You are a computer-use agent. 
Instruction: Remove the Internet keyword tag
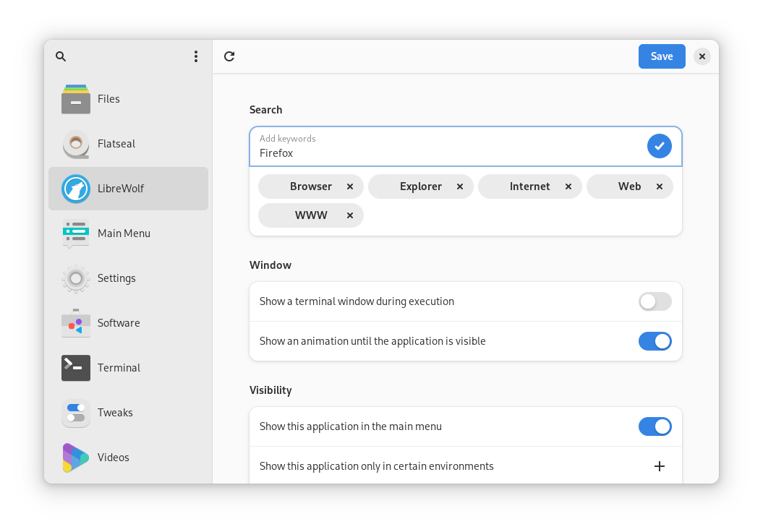tap(568, 186)
